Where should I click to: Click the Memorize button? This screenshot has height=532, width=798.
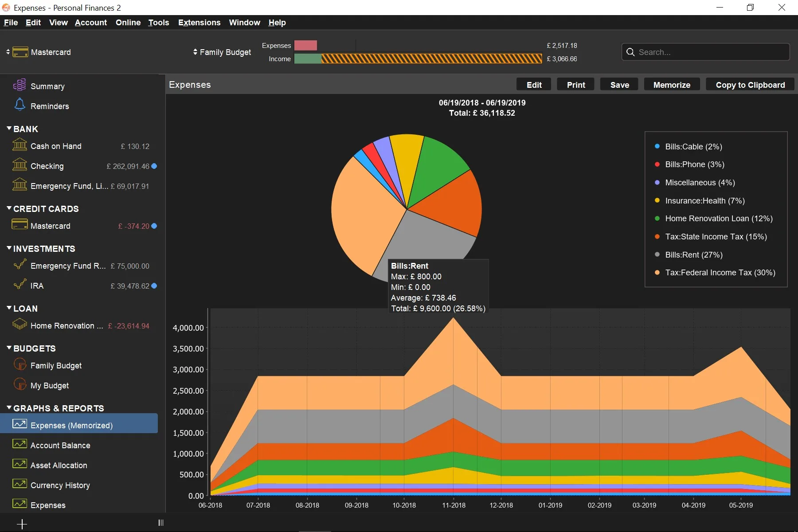click(x=672, y=85)
